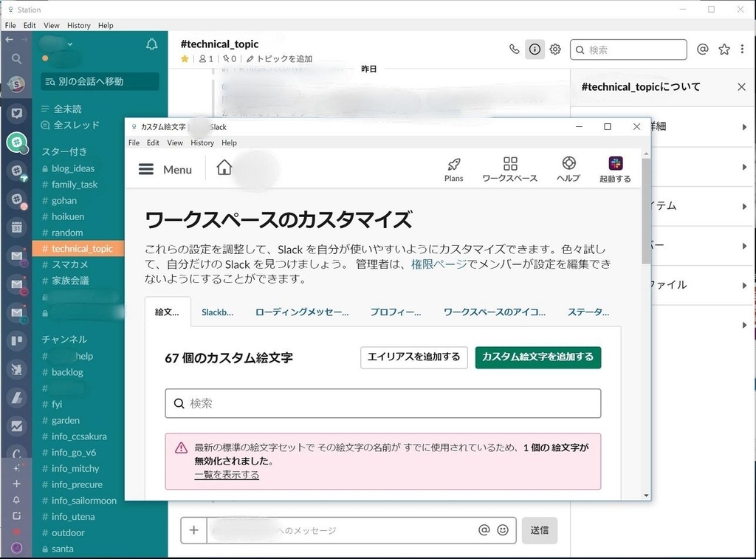Click the call phone icon in channel header
The image size is (756, 559).
pyautogui.click(x=514, y=49)
